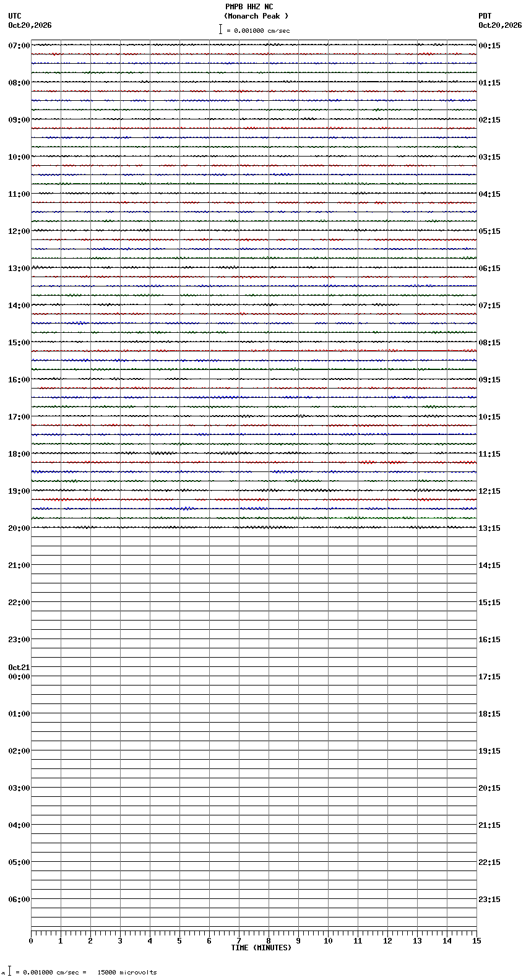
Task: Click the 15 minute tick on the time axis
Action: pos(476,941)
